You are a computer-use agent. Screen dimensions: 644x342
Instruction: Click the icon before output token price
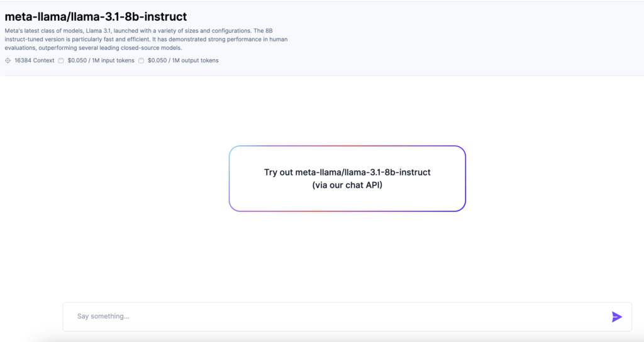pos(142,61)
